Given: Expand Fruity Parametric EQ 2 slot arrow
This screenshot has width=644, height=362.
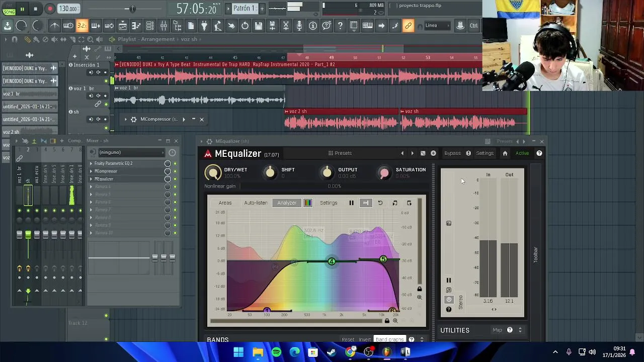Looking at the screenshot, I should [x=91, y=163].
